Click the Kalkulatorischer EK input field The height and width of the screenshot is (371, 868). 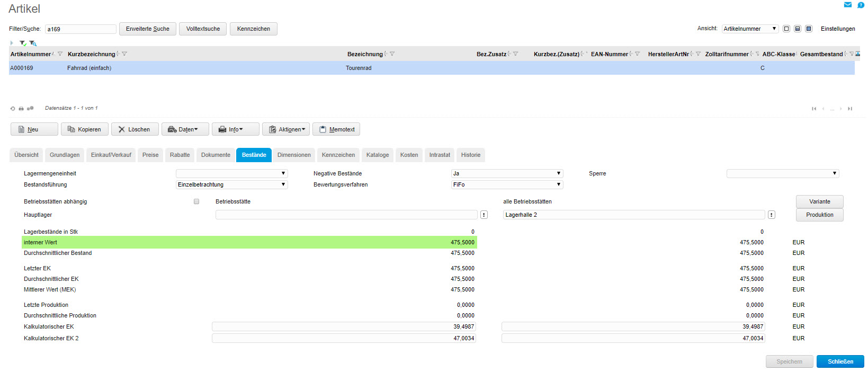tap(344, 326)
